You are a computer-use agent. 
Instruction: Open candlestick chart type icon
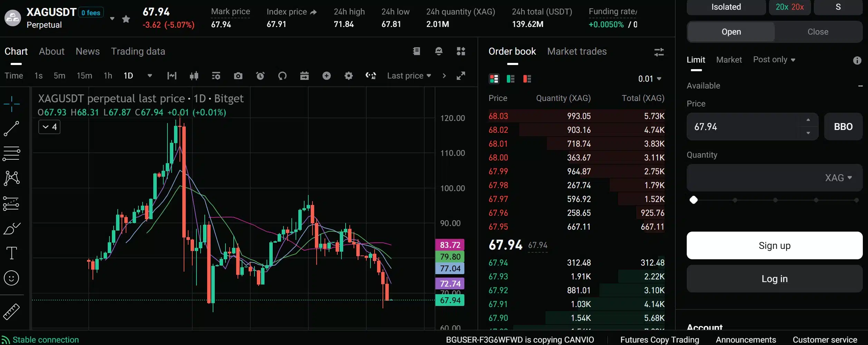coord(194,76)
